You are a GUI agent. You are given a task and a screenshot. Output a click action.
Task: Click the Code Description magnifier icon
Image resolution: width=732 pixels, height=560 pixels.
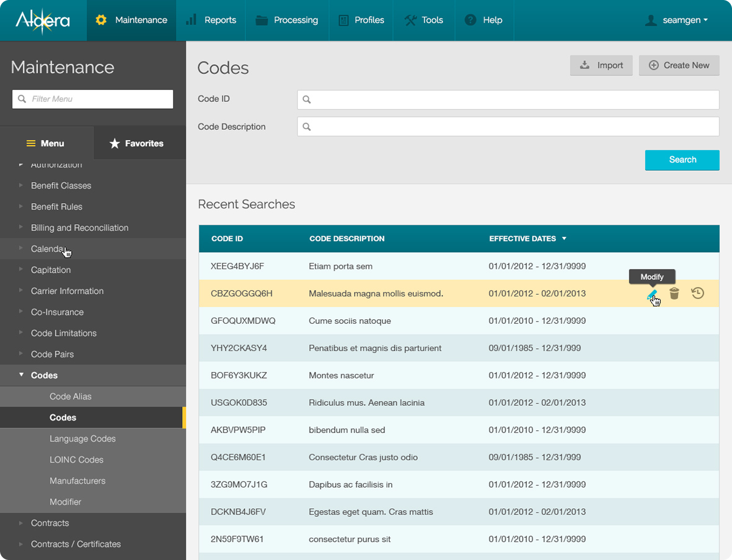(307, 127)
